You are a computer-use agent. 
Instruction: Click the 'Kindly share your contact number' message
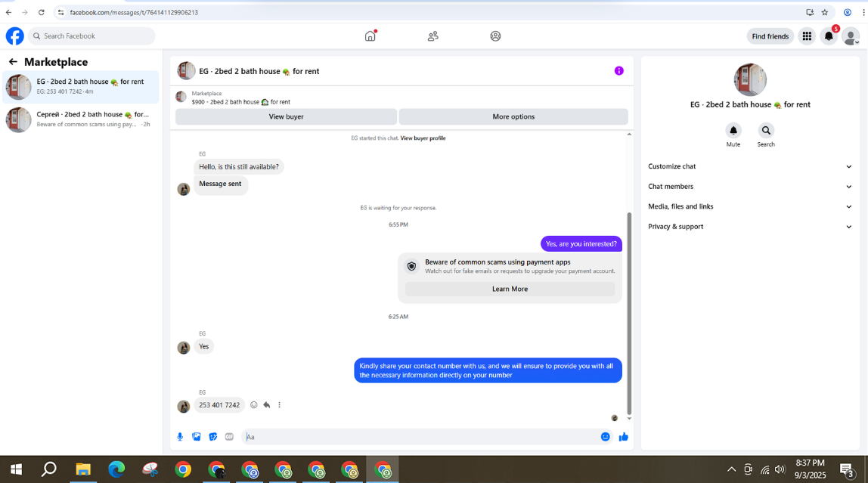point(488,370)
